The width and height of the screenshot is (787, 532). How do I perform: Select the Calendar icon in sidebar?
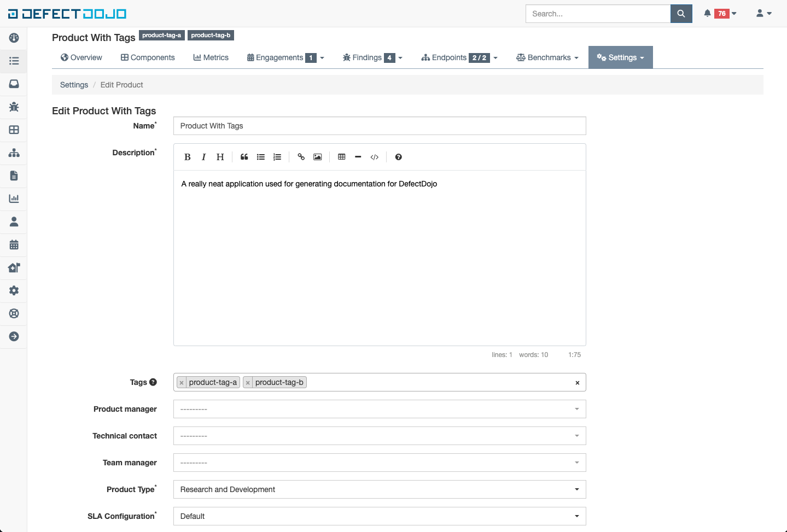pos(13,244)
